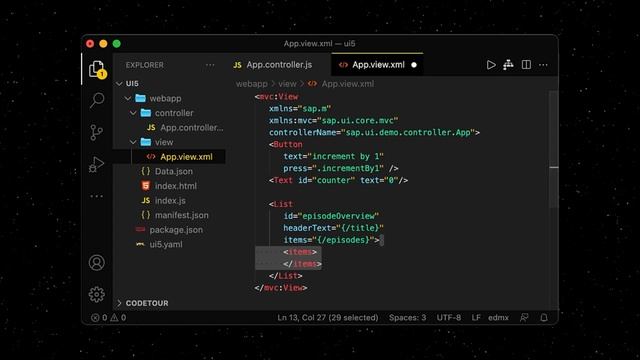This screenshot has height=360, width=640.
Task: Click the items="{/episodes}" line
Action: pos(331,240)
